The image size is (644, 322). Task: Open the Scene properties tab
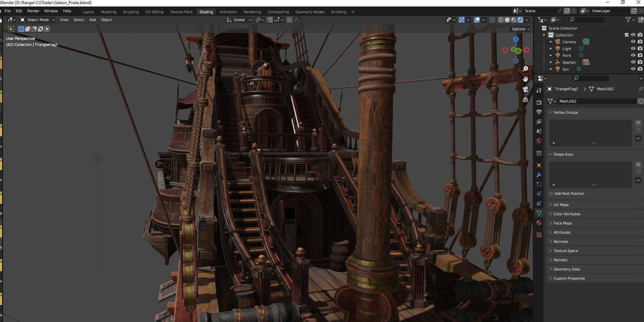(x=539, y=131)
